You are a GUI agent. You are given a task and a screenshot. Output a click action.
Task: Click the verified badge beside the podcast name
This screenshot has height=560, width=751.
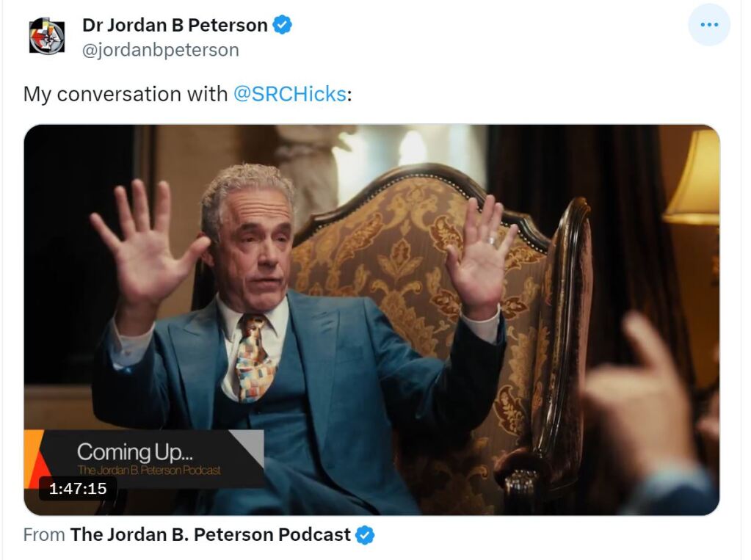(x=365, y=534)
